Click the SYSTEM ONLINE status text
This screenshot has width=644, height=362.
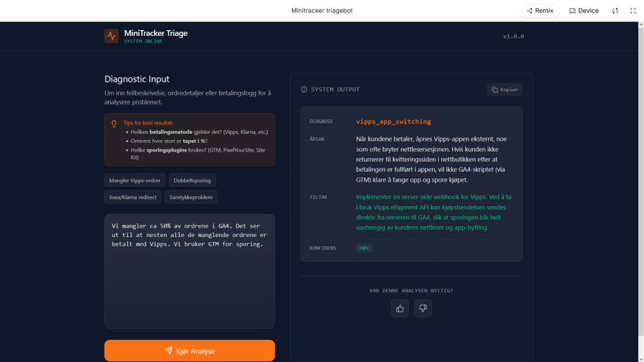(143, 41)
